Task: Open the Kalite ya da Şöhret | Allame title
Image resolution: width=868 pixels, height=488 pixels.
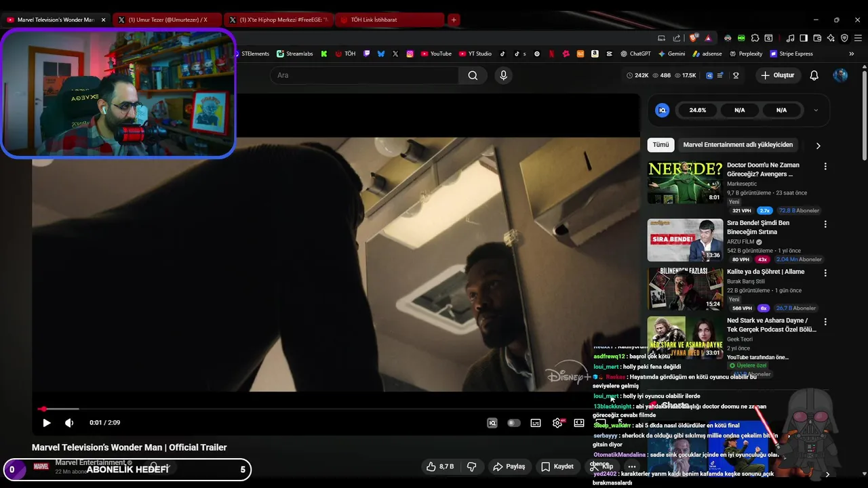Action: click(x=766, y=272)
